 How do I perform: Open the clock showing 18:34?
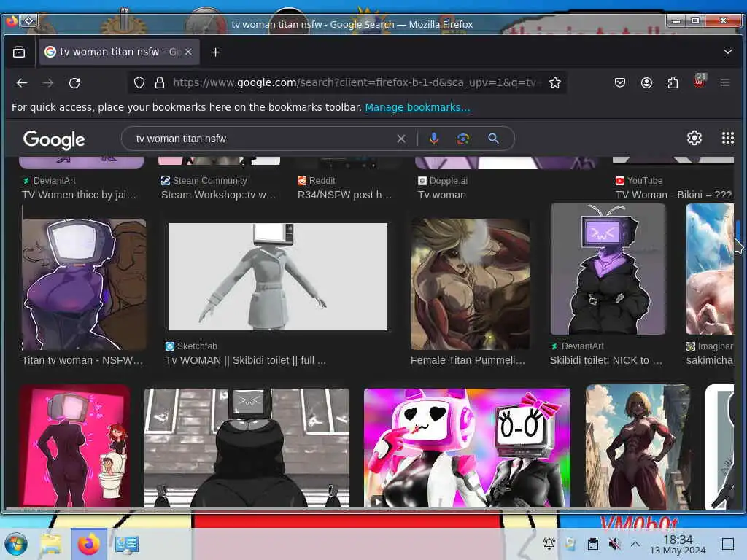tap(678, 544)
